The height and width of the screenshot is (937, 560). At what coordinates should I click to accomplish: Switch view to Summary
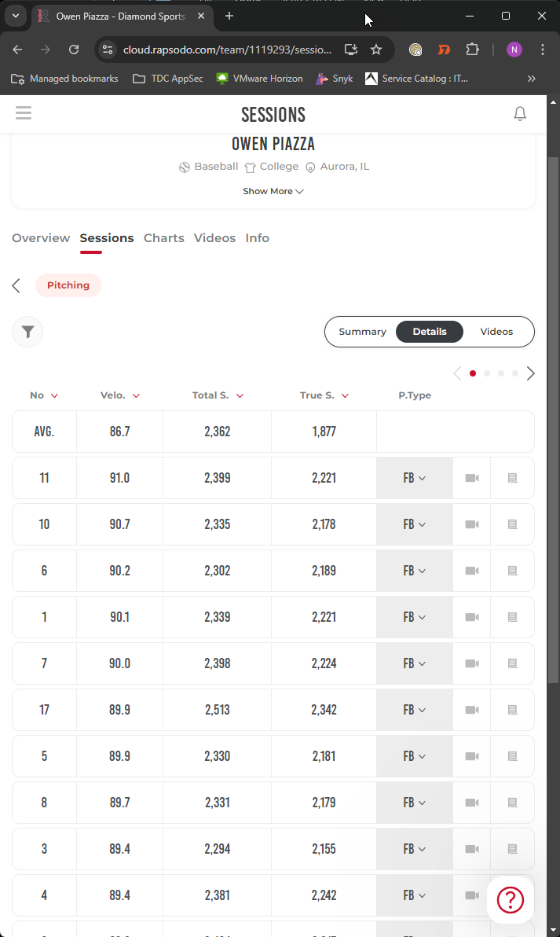click(362, 332)
